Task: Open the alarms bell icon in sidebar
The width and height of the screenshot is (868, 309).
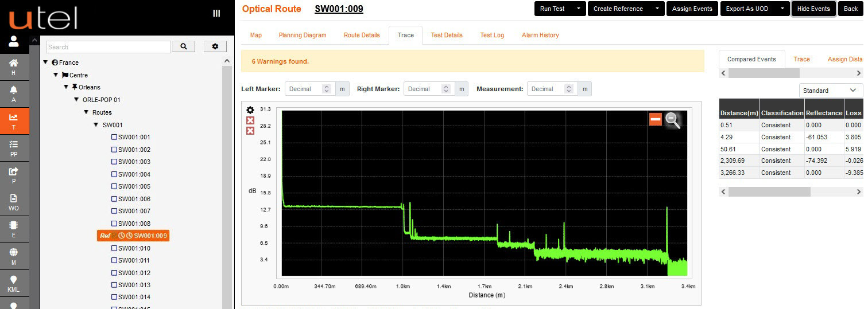Action: (13, 93)
